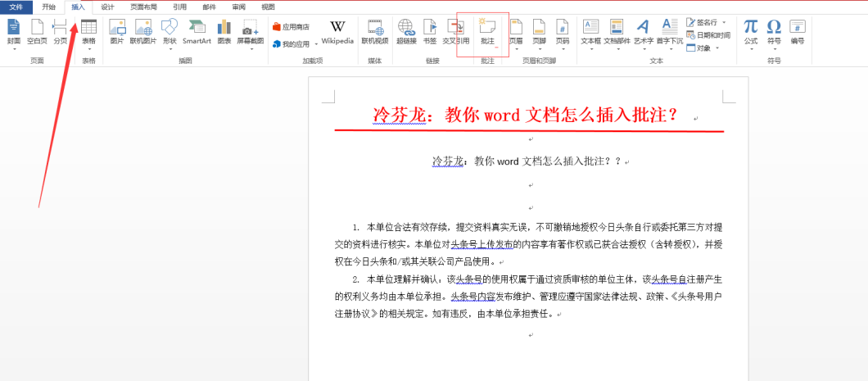
Task: Expand the 封面 dropdown arrow
Action: [x=14, y=48]
